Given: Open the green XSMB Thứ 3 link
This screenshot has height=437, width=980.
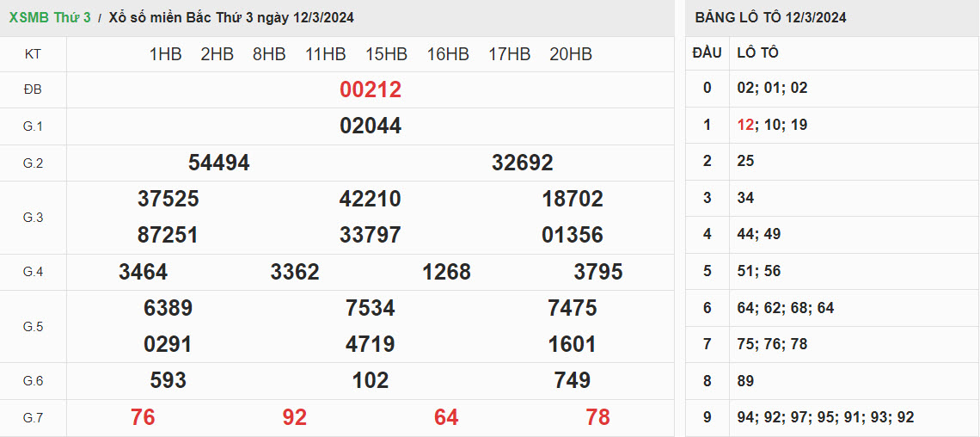Looking at the screenshot, I should [49, 17].
